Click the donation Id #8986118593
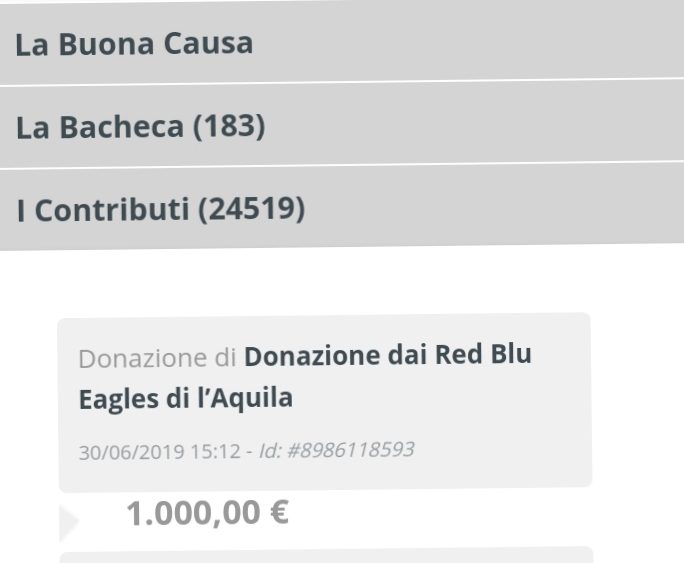Screen dimensions: 684x563 click(x=337, y=450)
